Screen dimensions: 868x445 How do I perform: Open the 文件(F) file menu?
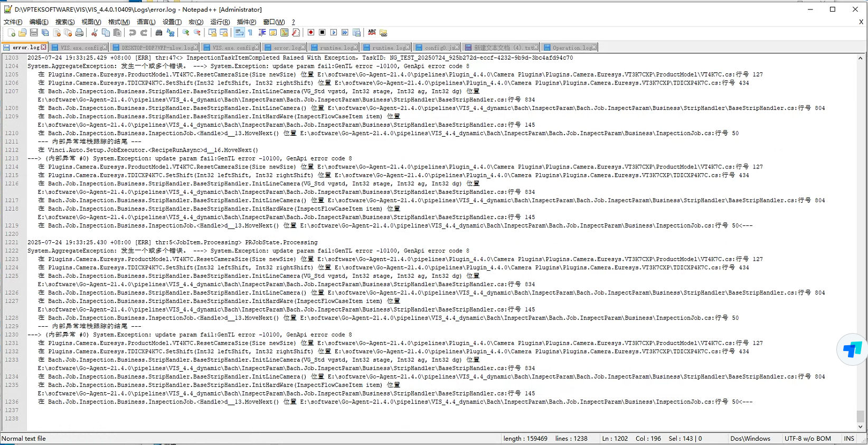click(x=13, y=22)
